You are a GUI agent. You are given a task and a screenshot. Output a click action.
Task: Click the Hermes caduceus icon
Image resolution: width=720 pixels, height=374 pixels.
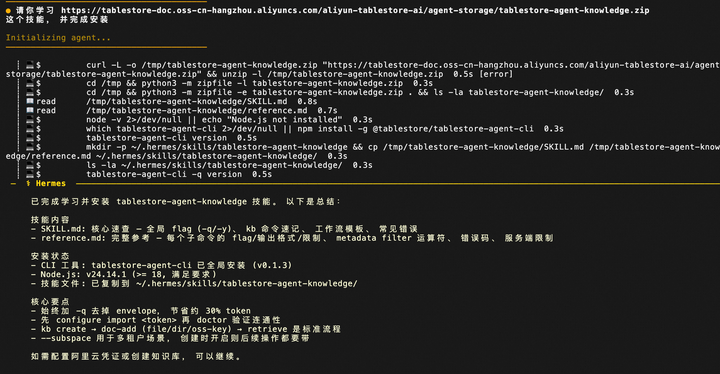[28, 183]
